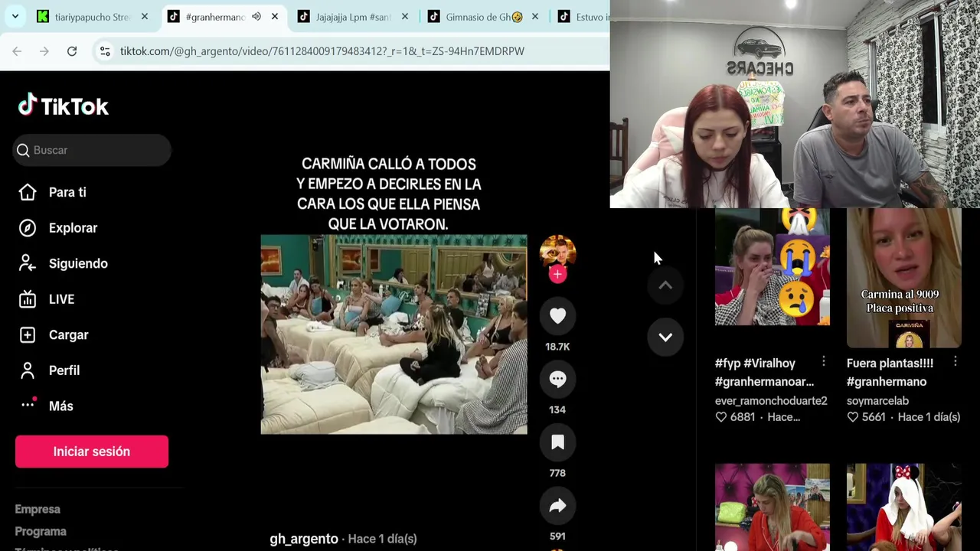The height and width of the screenshot is (551, 980).
Task: Open the gh_argento creator avatar
Action: (557, 252)
